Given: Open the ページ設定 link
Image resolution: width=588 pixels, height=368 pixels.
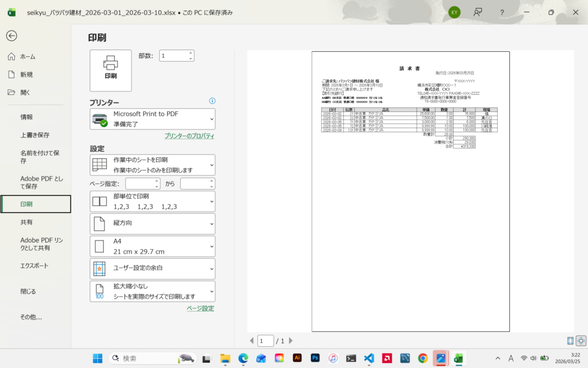Looking at the screenshot, I should [200, 308].
